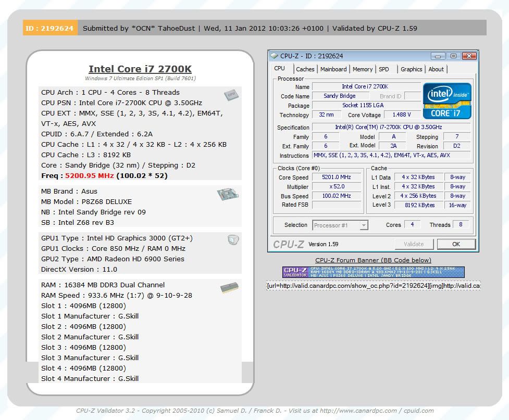Click the Stepping value 7
Viewport: 509px width, 420px height.
click(457, 136)
